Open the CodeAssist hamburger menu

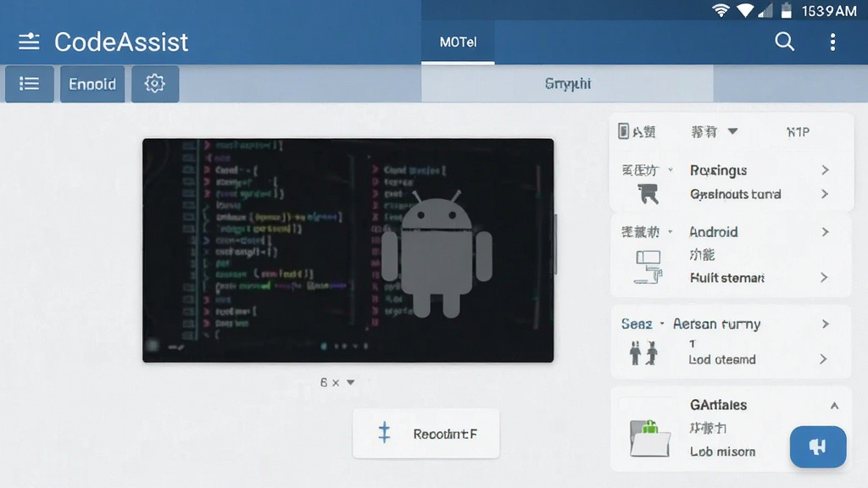click(x=29, y=42)
